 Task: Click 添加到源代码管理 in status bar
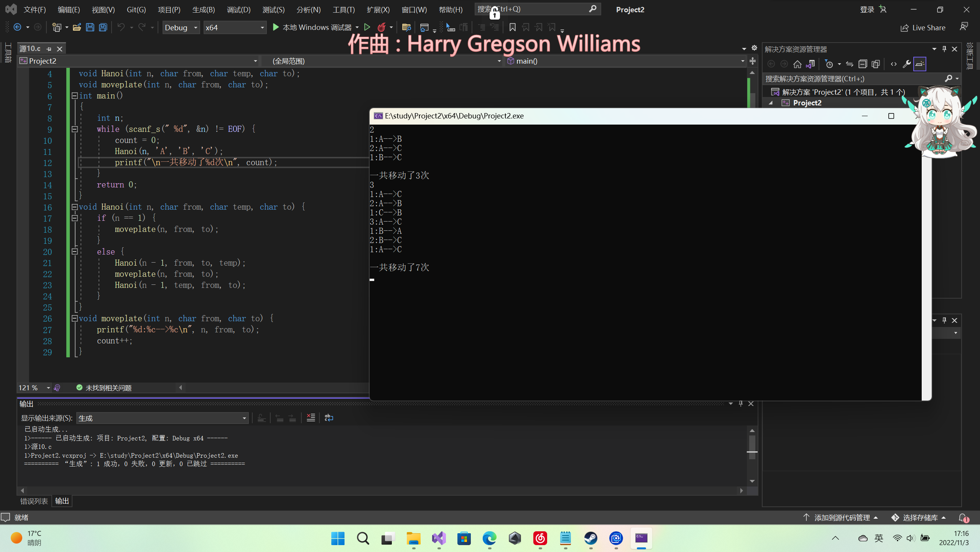pos(842,518)
